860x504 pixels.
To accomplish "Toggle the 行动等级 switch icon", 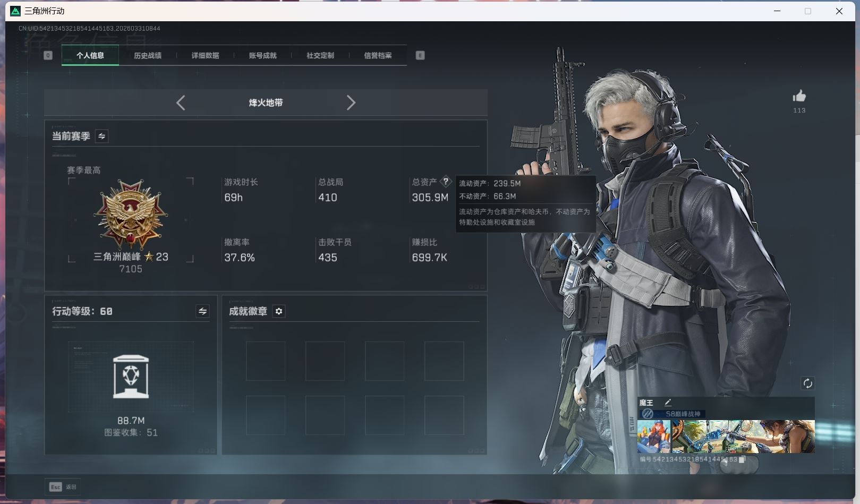I will coord(202,311).
